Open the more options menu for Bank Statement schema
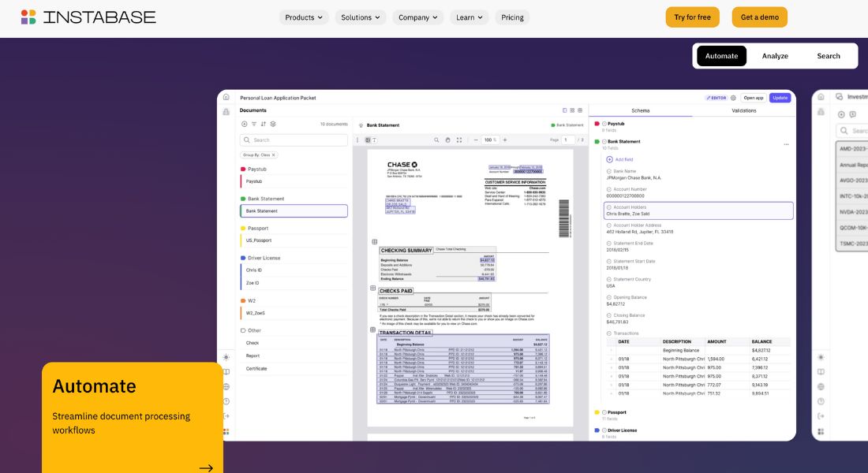 click(x=786, y=144)
